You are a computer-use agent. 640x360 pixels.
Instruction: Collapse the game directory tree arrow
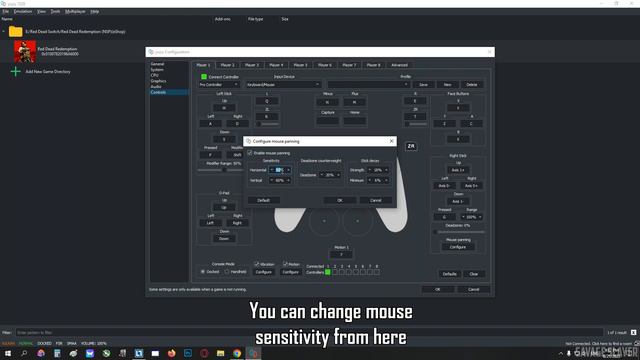4,31
